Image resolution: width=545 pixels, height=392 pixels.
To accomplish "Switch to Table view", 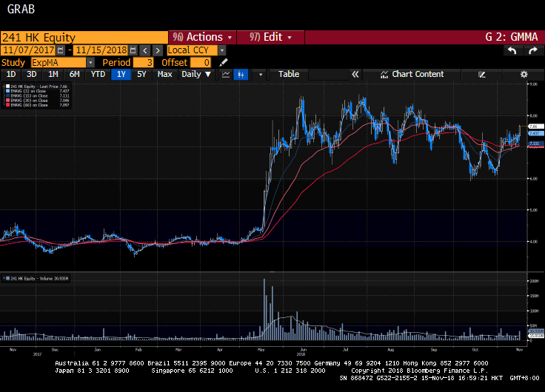I will 289,74.
